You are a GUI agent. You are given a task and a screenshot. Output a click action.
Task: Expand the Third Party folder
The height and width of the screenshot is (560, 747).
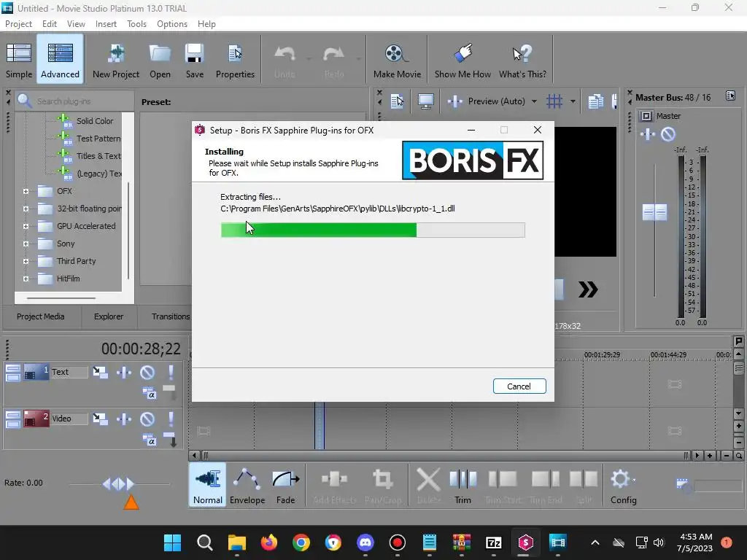pos(26,261)
